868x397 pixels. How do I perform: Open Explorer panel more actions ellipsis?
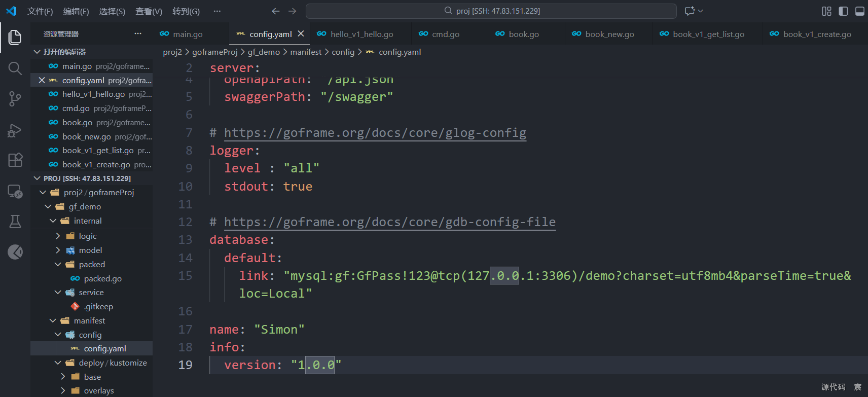coord(138,33)
